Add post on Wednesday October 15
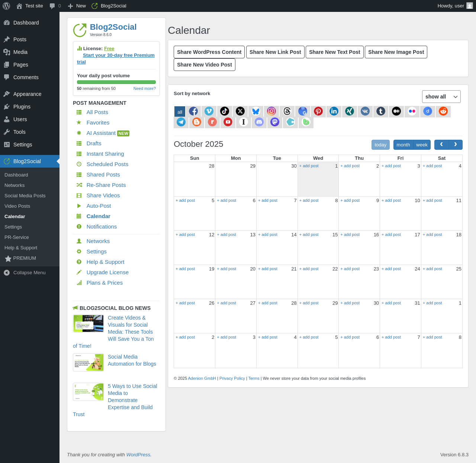The height and width of the screenshot is (463, 476). [x=309, y=235]
